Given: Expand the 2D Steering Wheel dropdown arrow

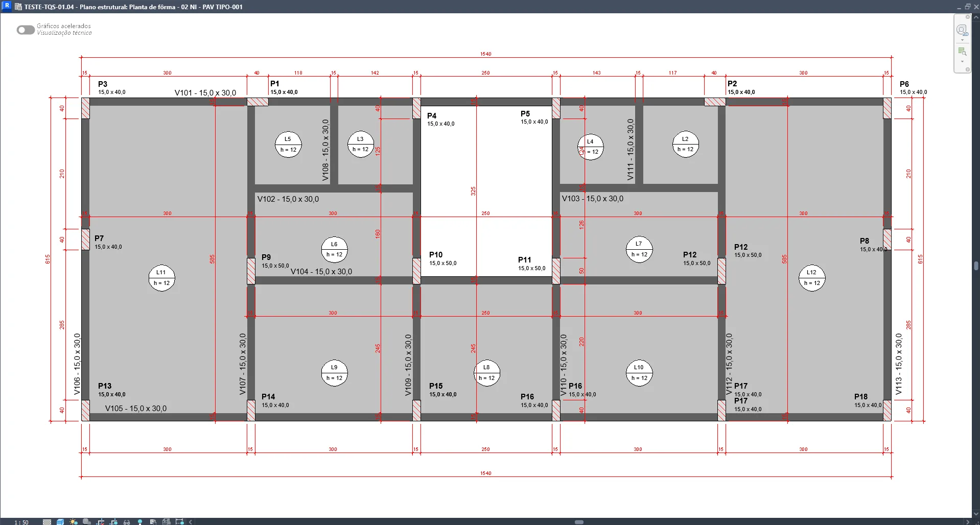Looking at the screenshot, I should [962, 40].
